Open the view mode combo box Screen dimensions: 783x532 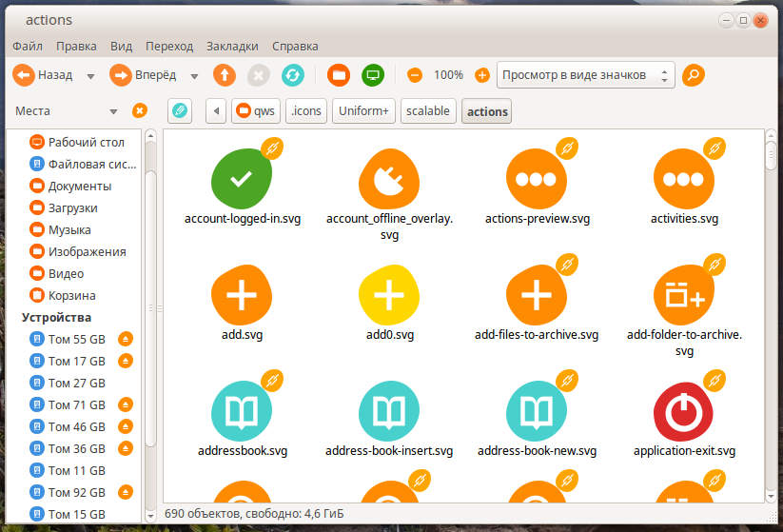(586, 75)
